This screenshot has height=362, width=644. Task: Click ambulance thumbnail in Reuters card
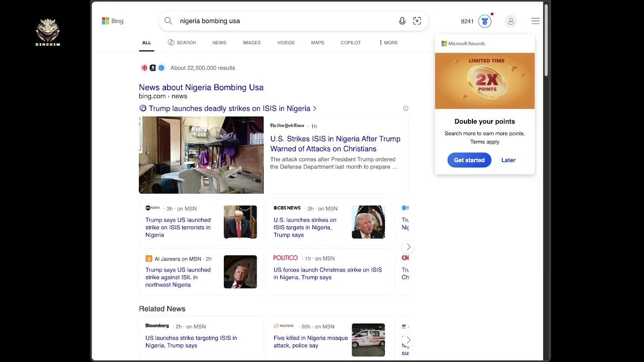(368, 340)
